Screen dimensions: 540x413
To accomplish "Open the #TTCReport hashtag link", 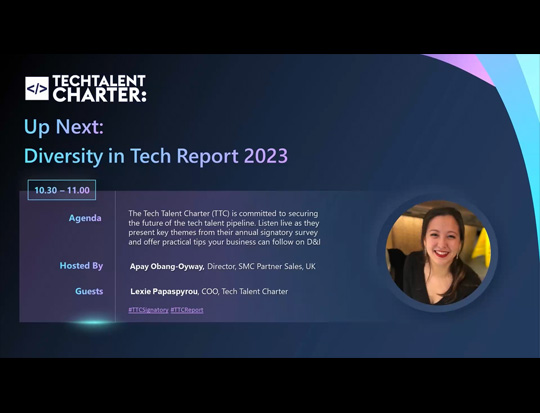I will 187,310.
